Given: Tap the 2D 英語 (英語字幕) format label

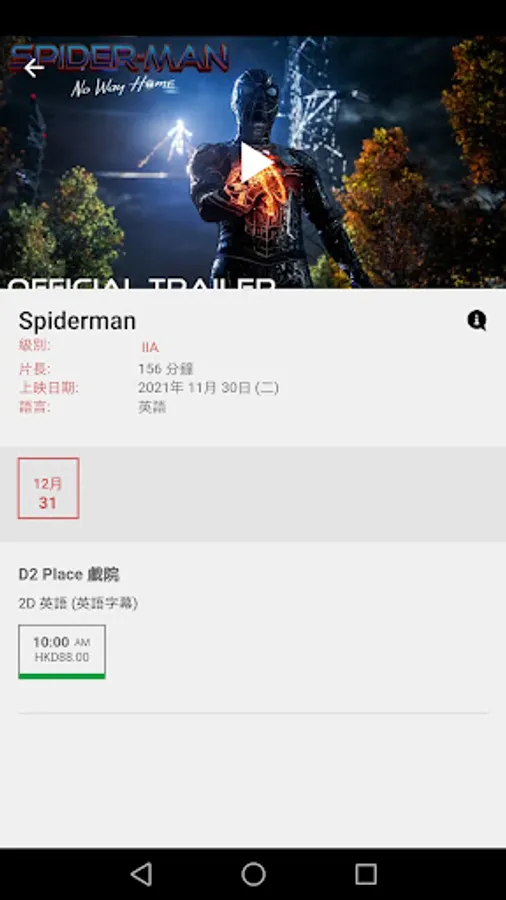Looking at the screenshot, I should [78, 603].
